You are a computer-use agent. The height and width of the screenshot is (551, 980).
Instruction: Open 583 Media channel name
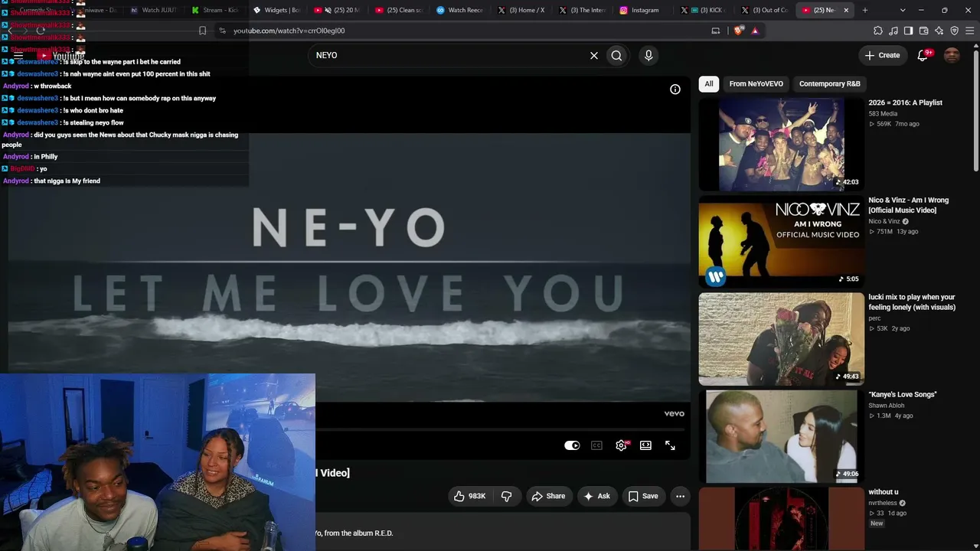coord(883,114)
